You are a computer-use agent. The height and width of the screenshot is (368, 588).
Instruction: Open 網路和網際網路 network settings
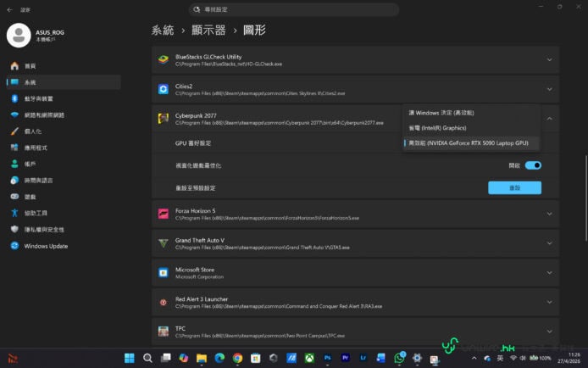(64, 114)
